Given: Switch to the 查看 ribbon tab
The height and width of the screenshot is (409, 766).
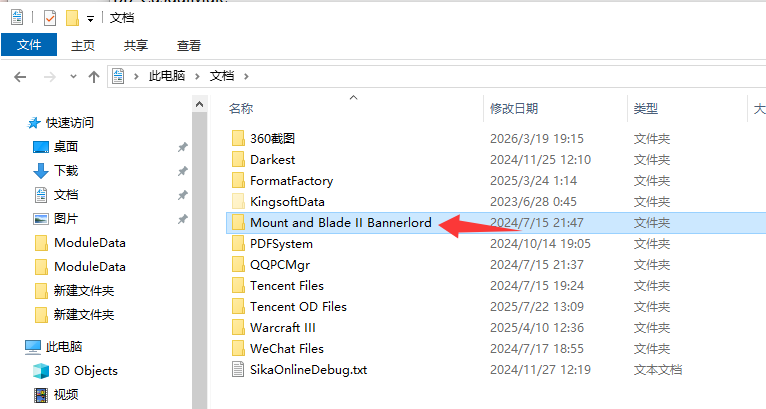Looking at the screenshot, I should pos(189,45).
